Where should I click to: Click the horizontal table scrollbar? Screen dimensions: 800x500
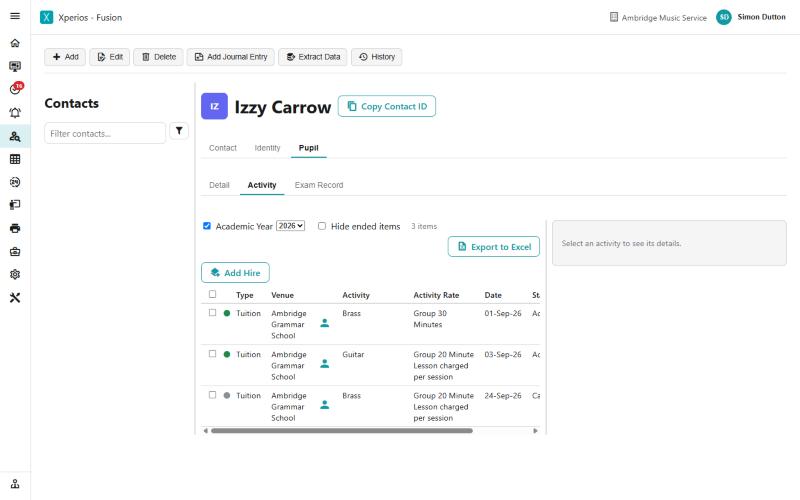[342, 431]
